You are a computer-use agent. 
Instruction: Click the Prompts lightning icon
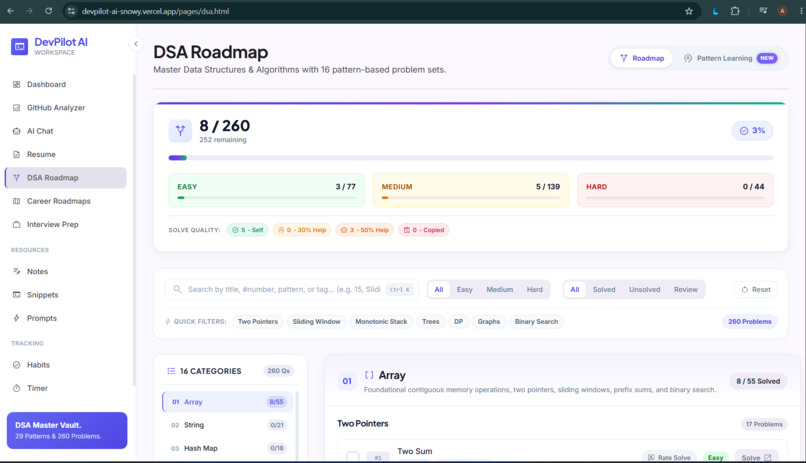pyautogui.click(x=16, y=318)
